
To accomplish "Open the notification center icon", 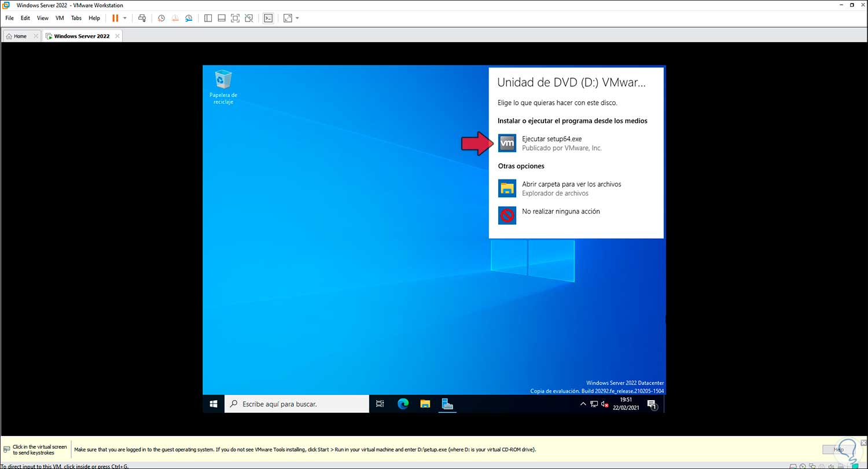I will (652, 404).
